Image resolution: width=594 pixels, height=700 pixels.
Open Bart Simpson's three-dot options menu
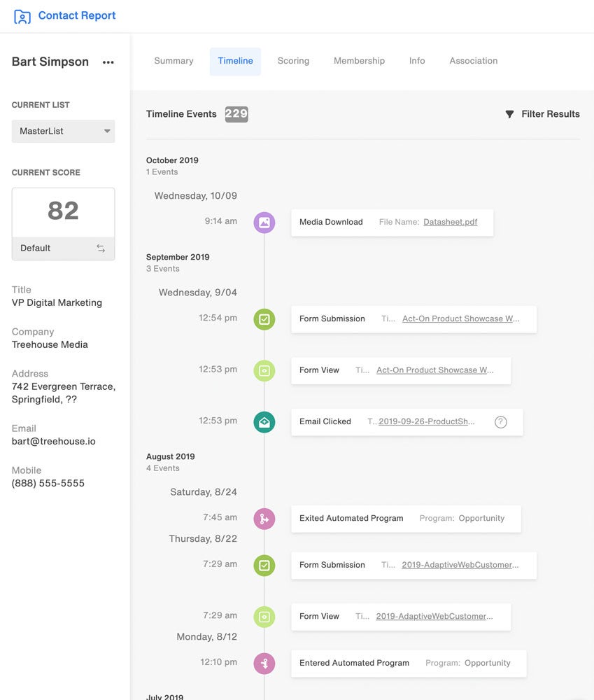[x=108, y=62]
